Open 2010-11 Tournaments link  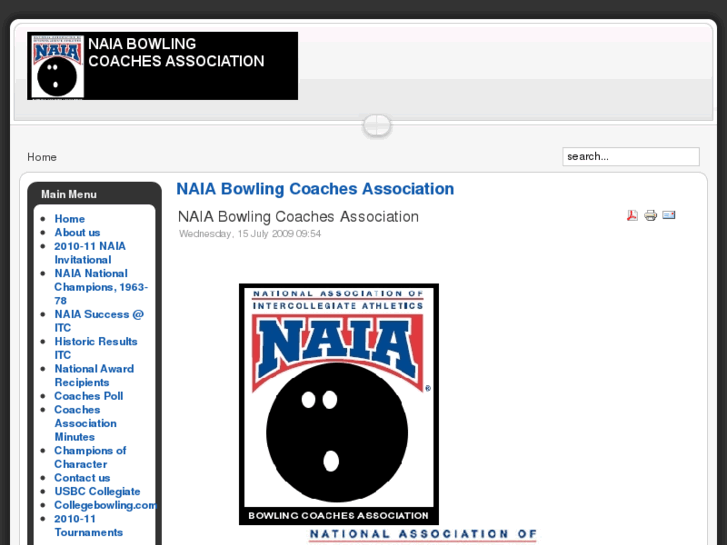(89, 526)
